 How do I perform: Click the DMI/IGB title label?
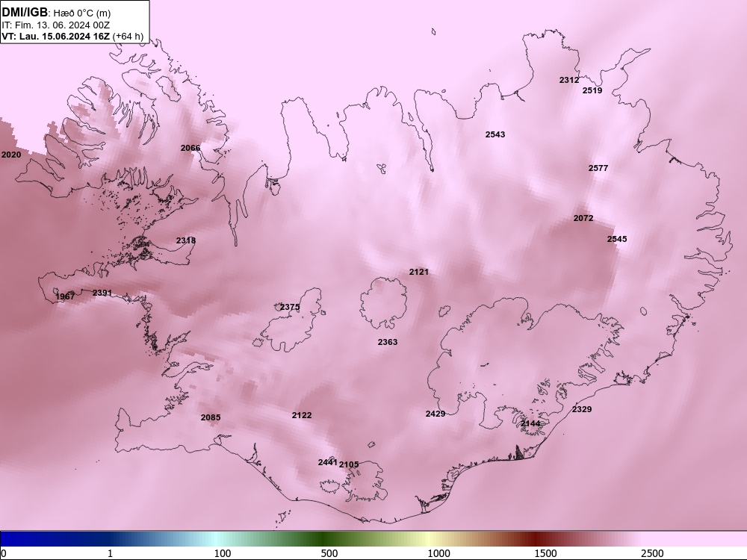25,13
